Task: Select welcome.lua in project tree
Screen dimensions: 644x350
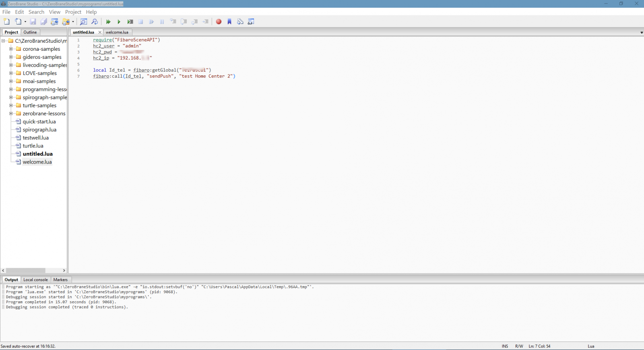Action: [37, 162]
